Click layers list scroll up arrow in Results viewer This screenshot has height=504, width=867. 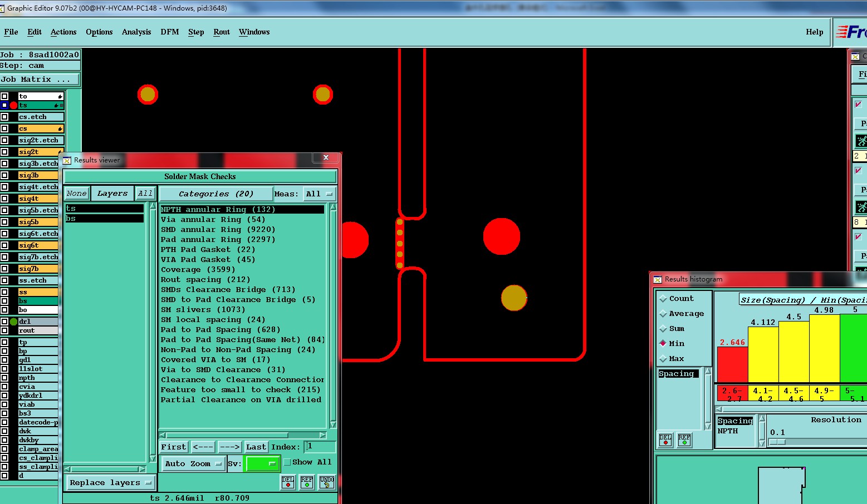pos(153,206)
